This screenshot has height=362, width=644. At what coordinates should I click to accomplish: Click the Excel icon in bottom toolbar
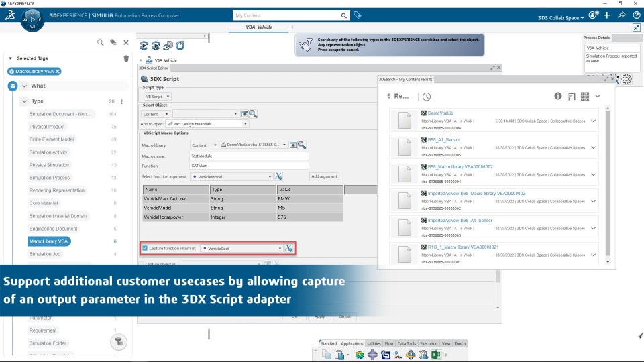click(436, 354)
